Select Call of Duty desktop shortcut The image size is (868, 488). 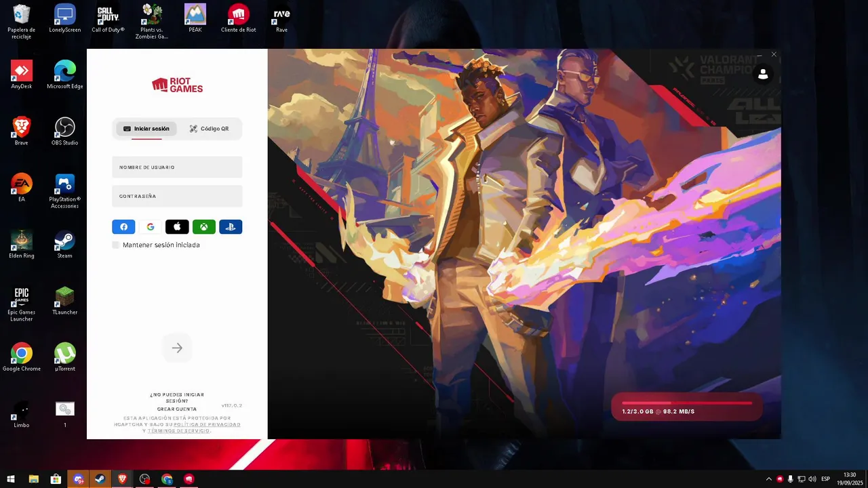(x=108, y=18)
